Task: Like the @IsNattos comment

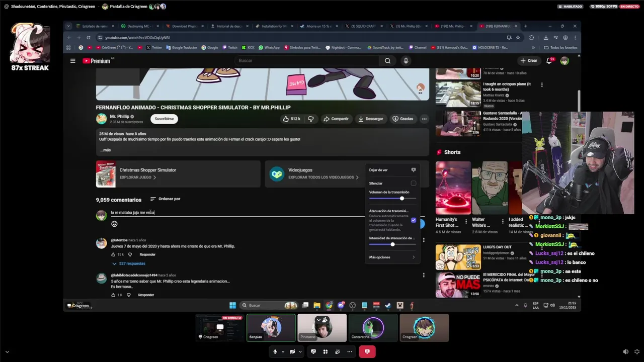Action: coord(113,254)
